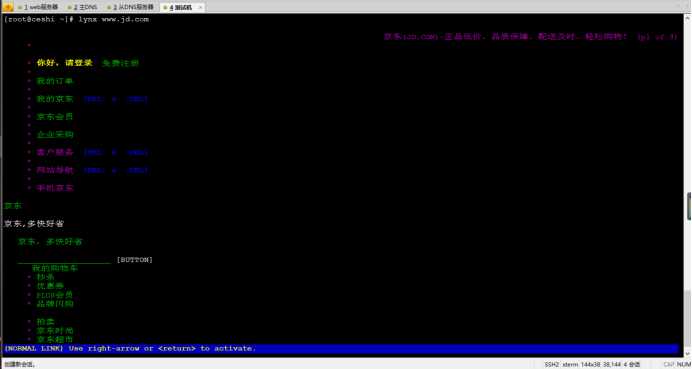
Task: Open the '优惠券' link
Action: click(x=50, y=286)
